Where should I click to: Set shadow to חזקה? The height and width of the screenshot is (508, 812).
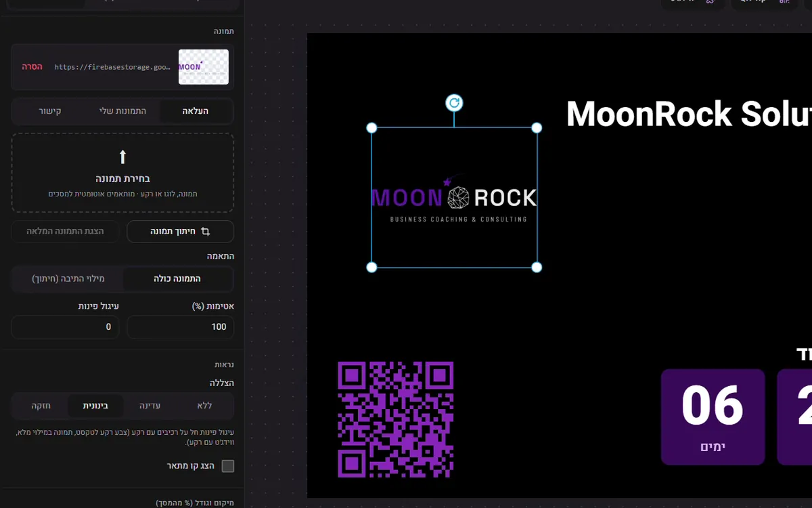coord(41,406)
